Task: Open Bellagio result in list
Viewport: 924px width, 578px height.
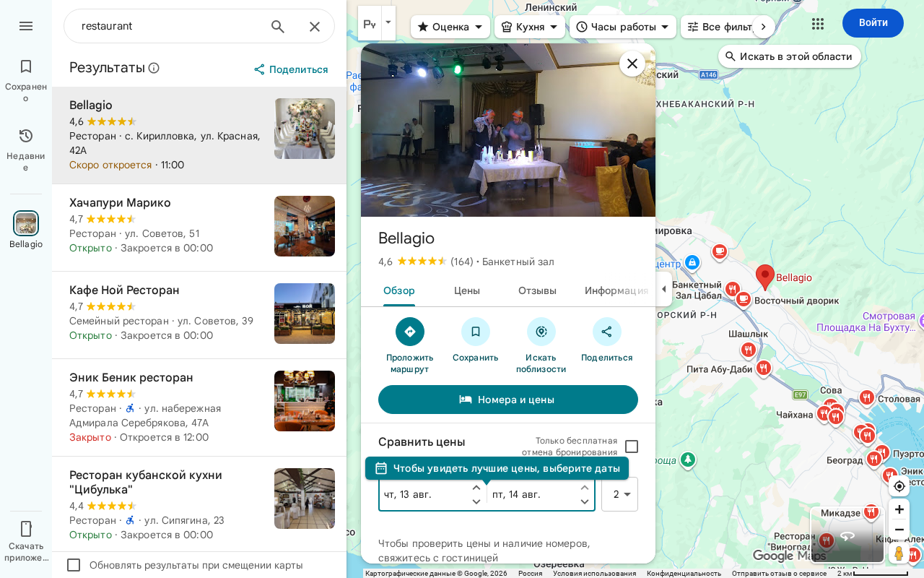Action: (199, 136)
